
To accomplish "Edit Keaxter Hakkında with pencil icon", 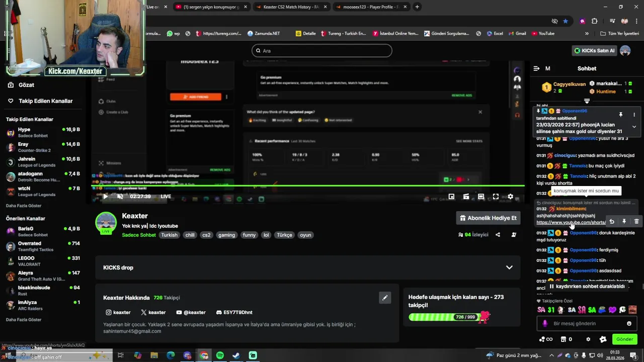I will pyautogui.click(x=385, y=298).
